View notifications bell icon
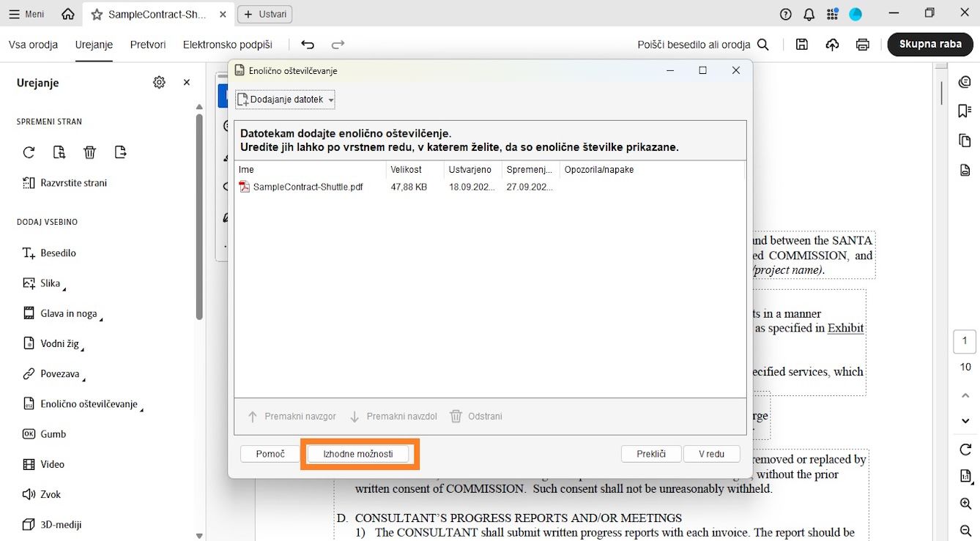Viewport: 980px width, 541px height. tap(809, 14)
